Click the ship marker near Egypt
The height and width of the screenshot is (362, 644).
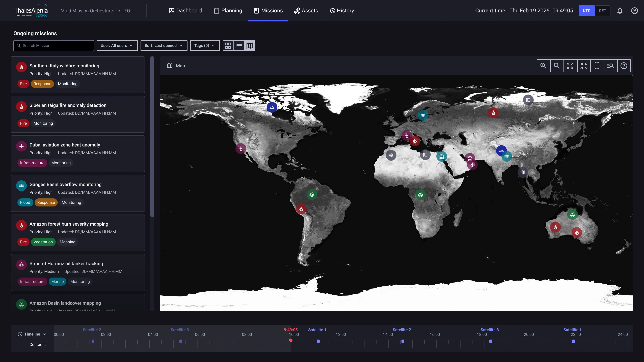pyautogui.click(x=442, y=156)
